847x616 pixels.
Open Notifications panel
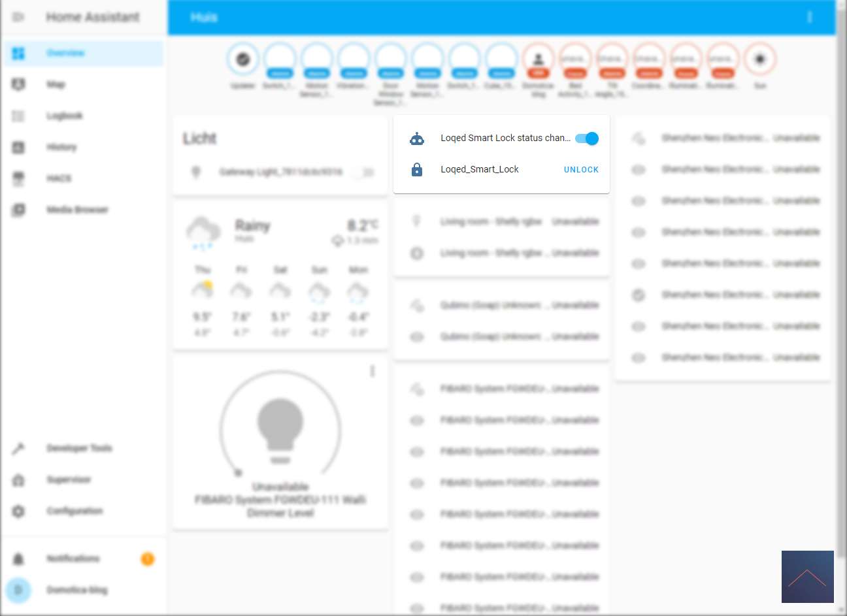73,559
